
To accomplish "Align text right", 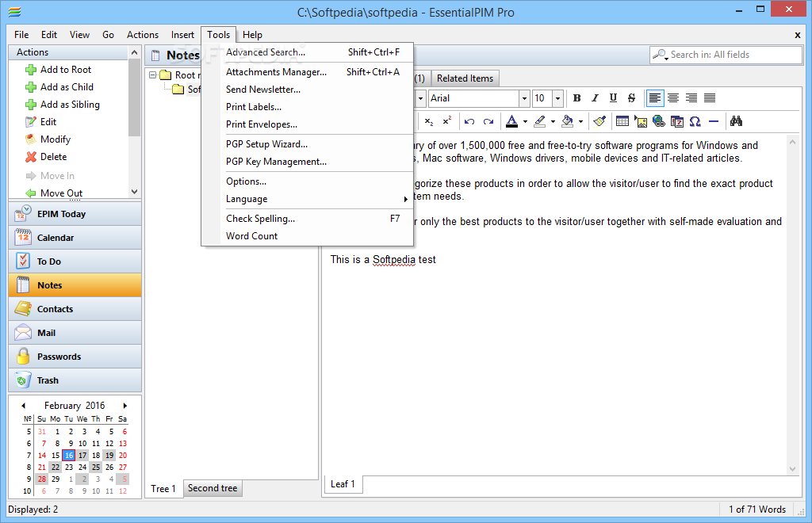I will click(691, 97).
